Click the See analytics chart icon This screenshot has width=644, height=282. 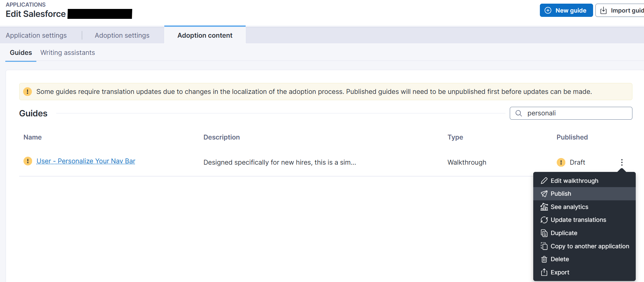[544, 207]
